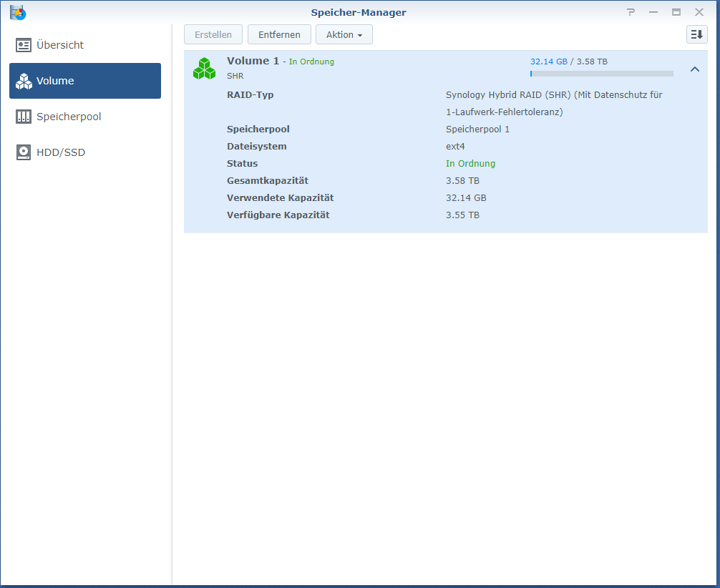Click the 'SHR' label under Volume 1
This screenshot has height=588, width=720.
[235, 76]
